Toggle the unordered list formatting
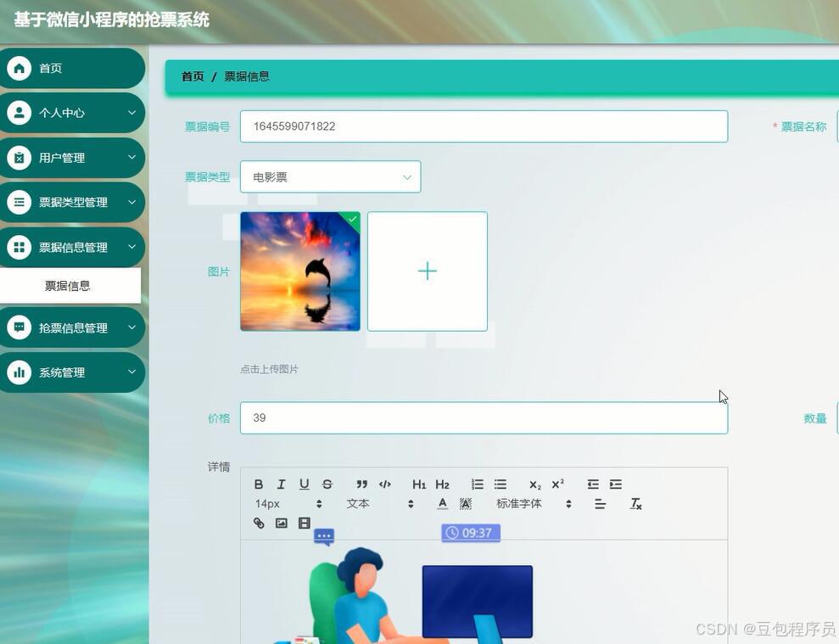 [500, 484]
